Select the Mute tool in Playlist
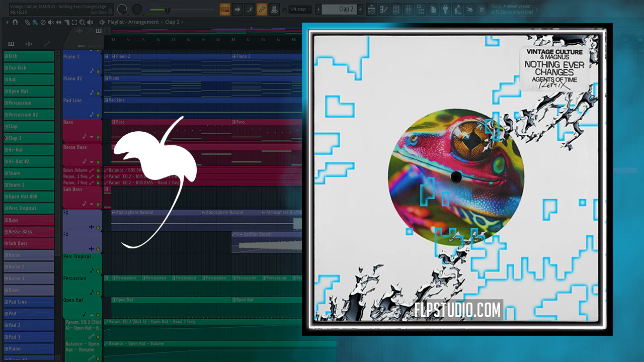 pos(51,22)
